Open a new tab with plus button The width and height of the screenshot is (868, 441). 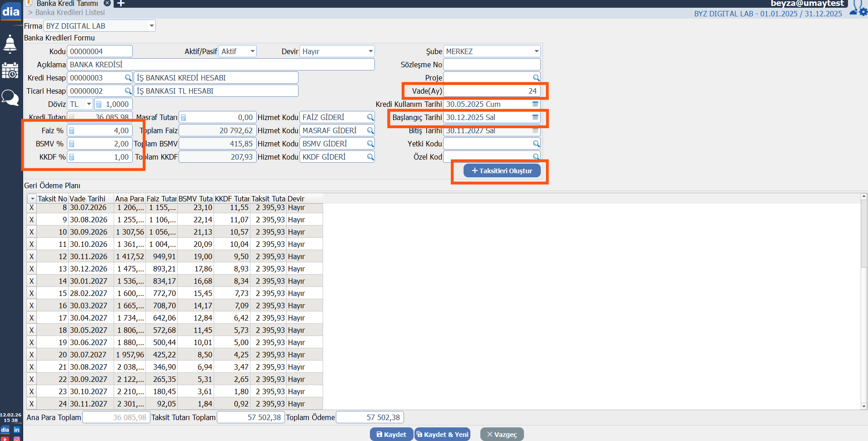(x=121, y=4)
